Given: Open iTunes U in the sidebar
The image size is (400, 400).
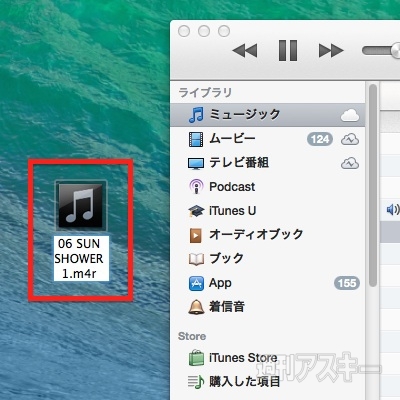Looking at the screenshot, I should coord(232,211).
